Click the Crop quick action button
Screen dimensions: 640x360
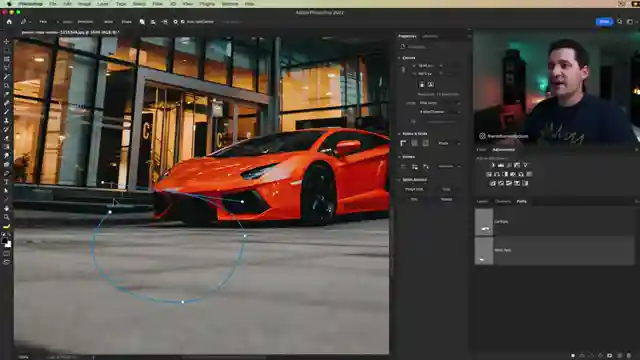tap(446, 189)
